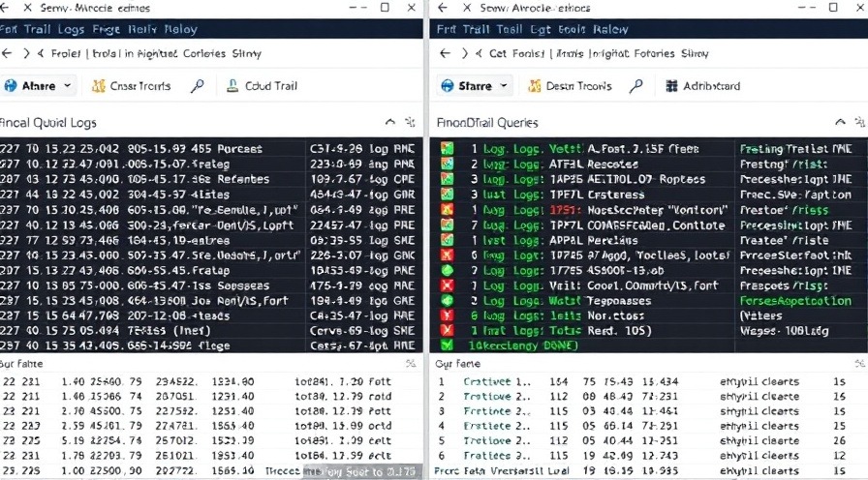Viewport: 868px width, 480px height.
Task: Click status icon on 'TPF7L Crsteress' row
Action: point(447,195)
